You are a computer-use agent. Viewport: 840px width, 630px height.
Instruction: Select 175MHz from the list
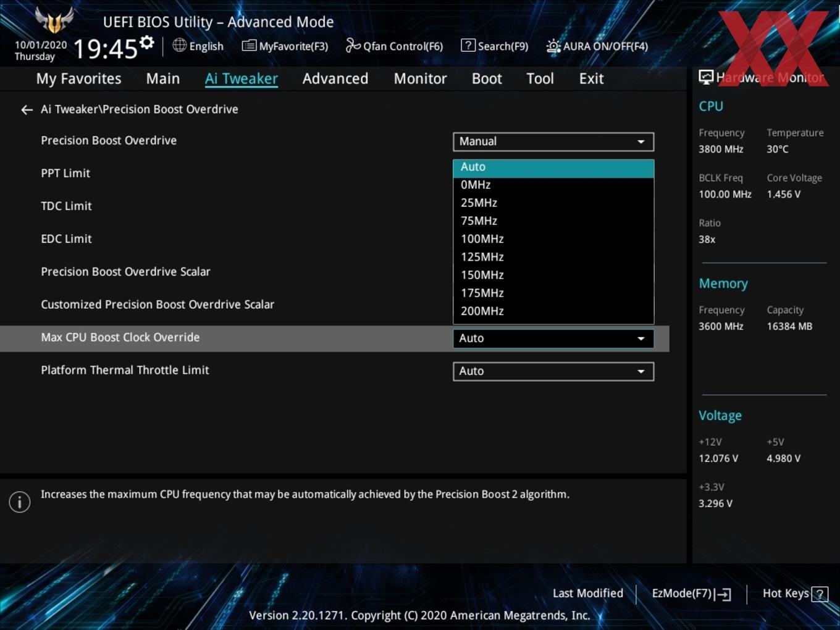click(x=553, y=293)
